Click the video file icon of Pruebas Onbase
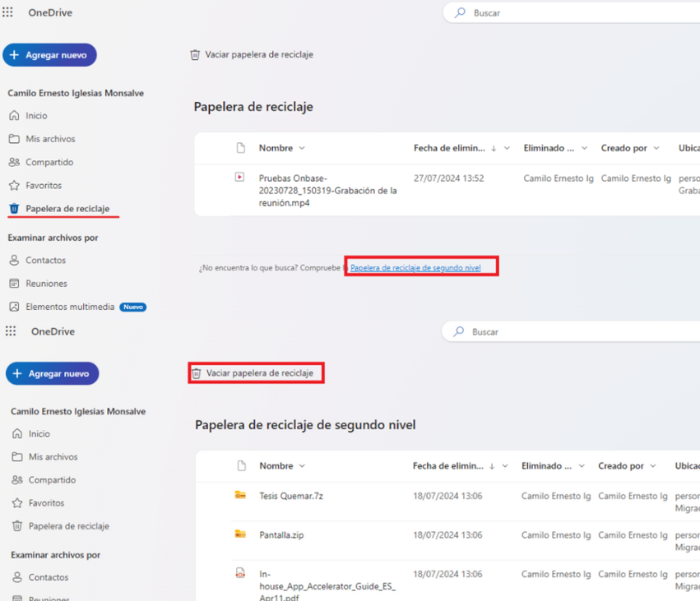The width and height of the screenshot is (700, 601). tap(239, 177)
